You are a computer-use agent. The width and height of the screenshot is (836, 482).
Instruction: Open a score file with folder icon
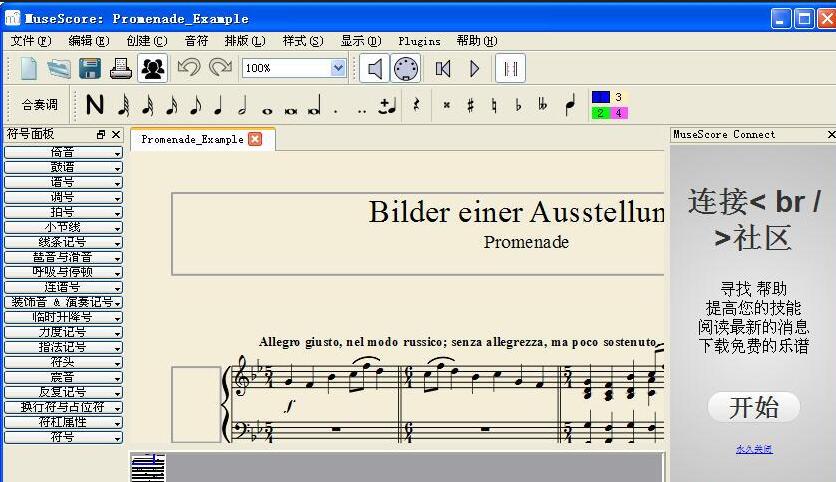pyautogui.click(x=59, y=68)
